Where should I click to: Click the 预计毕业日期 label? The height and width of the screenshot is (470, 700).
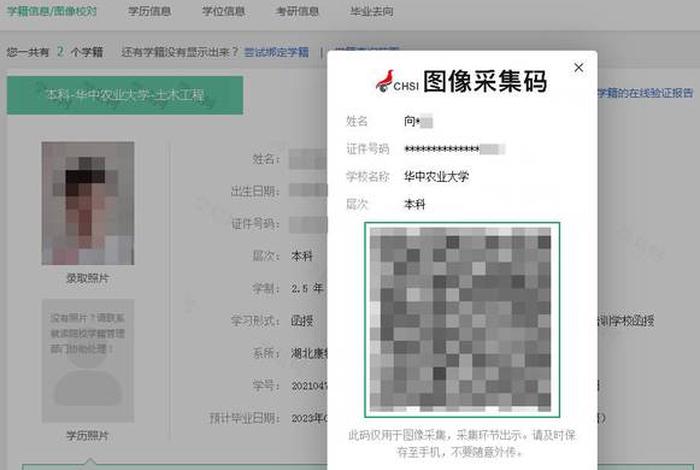(245, 418)
